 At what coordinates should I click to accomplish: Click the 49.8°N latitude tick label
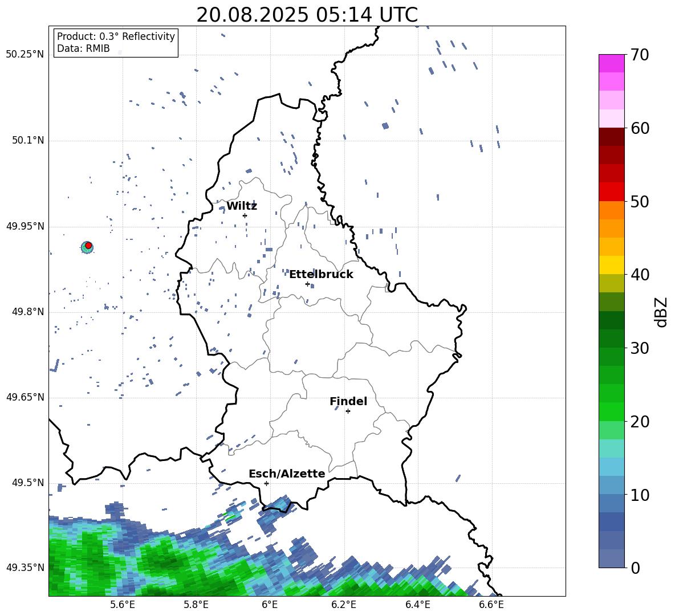coord(29,312)
